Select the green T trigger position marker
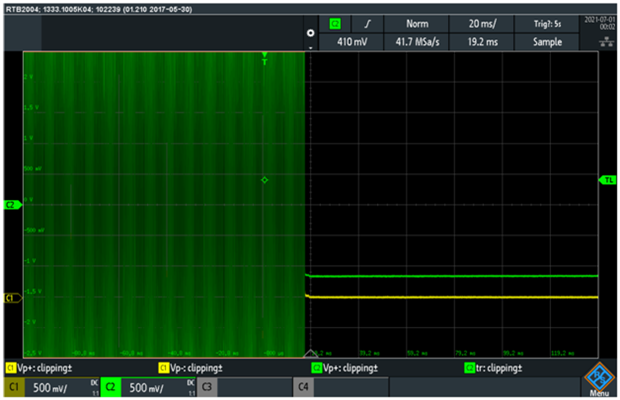 point(265,58)
